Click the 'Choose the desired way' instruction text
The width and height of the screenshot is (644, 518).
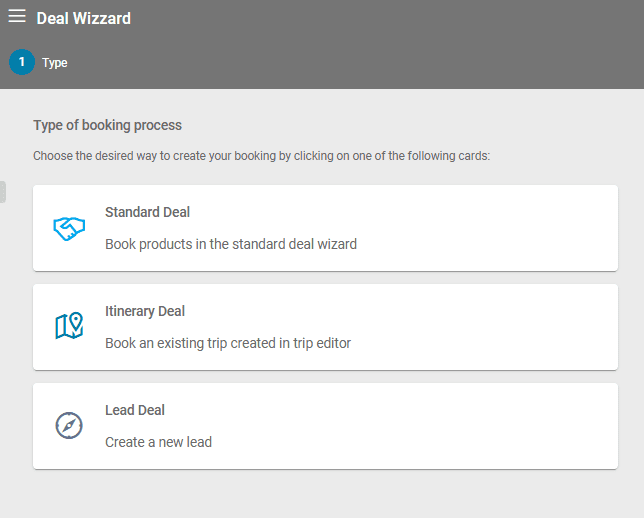coord(261,156)
